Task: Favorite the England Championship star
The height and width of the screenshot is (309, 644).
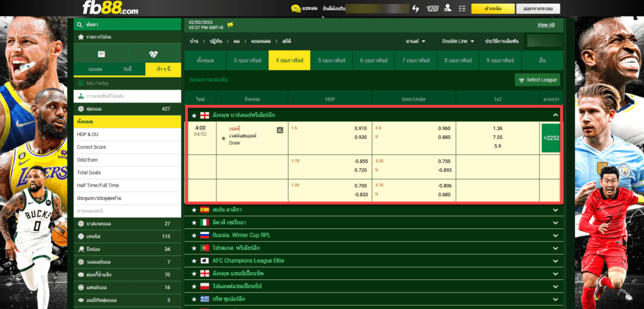Action: [x=194, y=274]
